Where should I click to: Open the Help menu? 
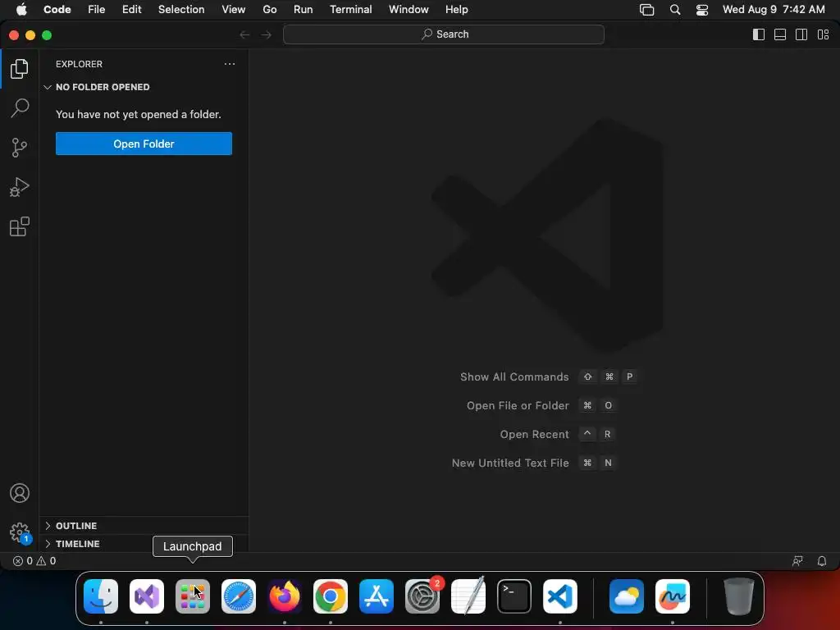(x=456, y=10)
